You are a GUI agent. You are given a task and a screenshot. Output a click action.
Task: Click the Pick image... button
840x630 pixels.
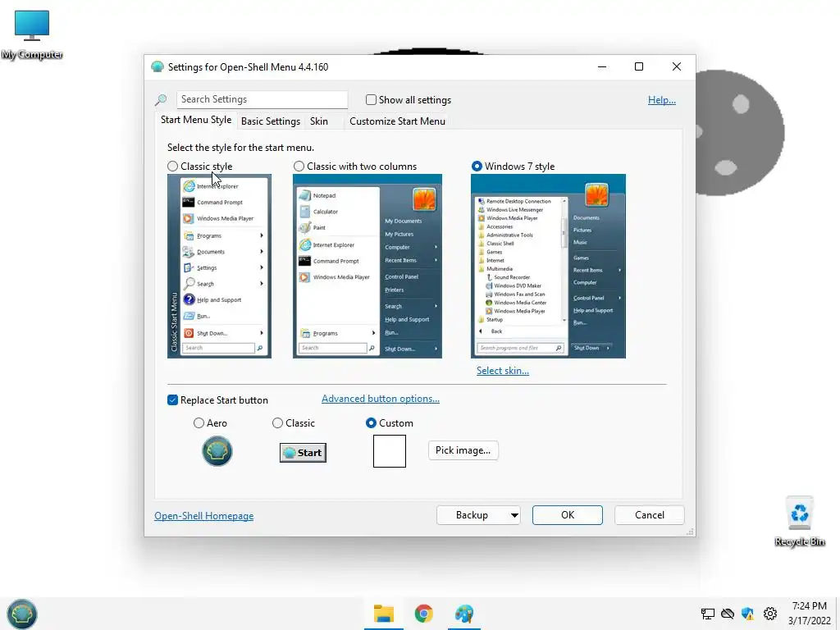pyautogui.click(x=463, y=450)
